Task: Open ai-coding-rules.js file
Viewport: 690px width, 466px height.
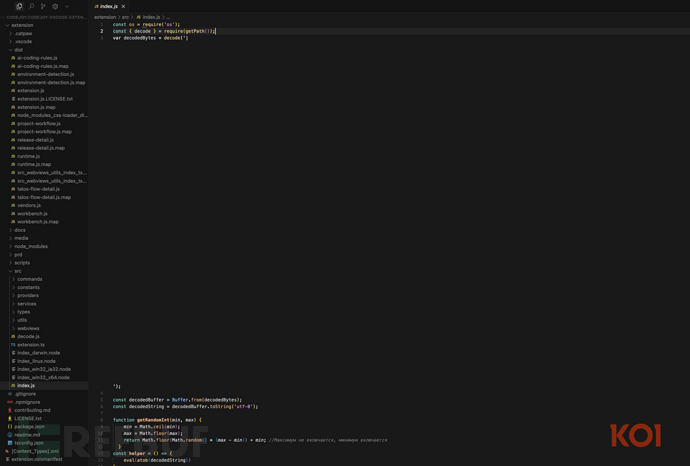Action: (37, 58)
